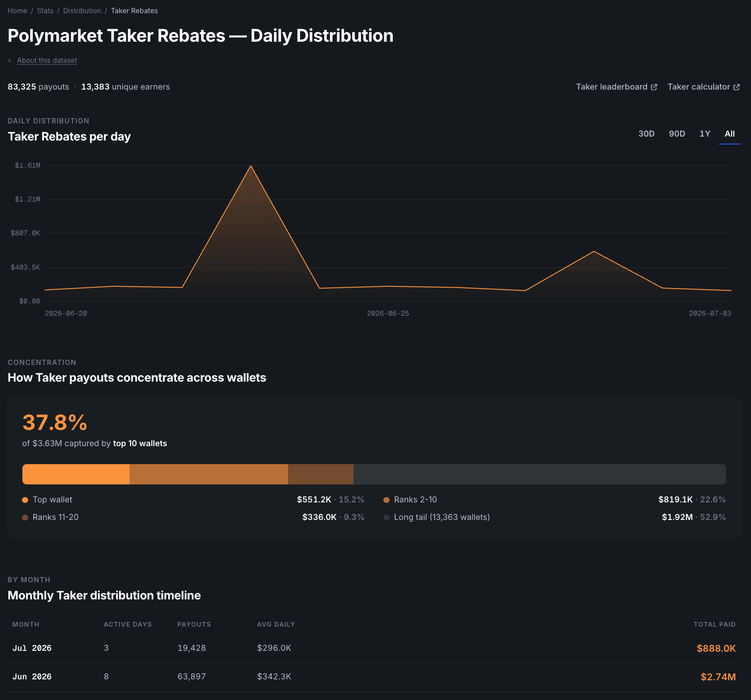This screenshot has height=700, width=751.
Task: Click the Ranks 2-10 legend dot
Action: (386, 500)
